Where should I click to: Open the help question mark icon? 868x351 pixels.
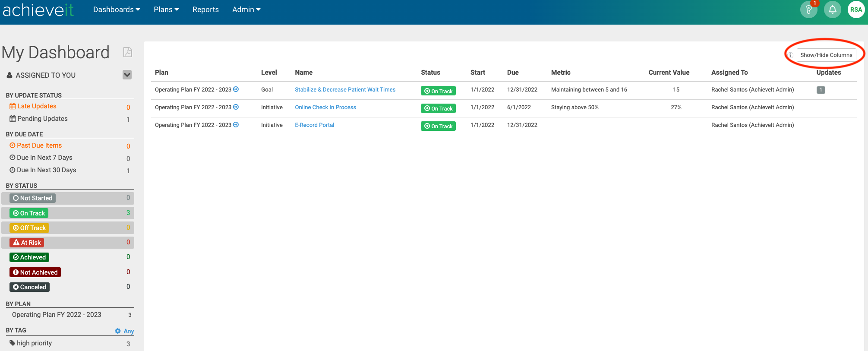pyautogui.click(x=808, y=9)
